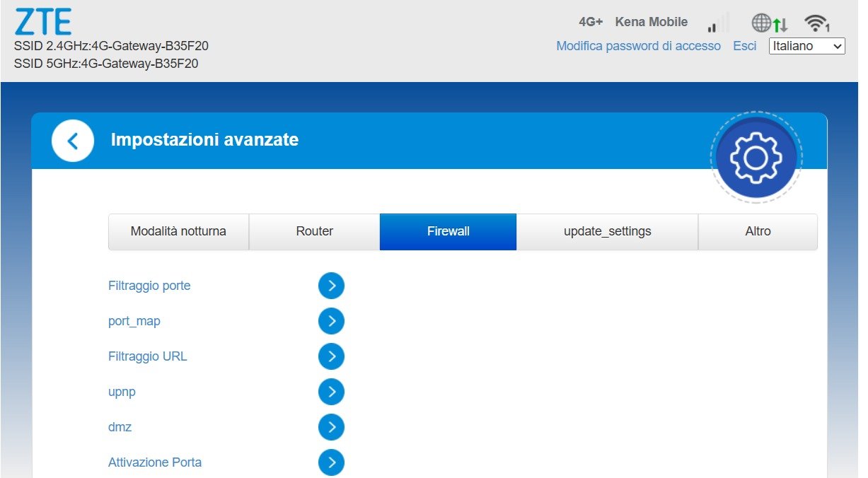Select the update_settings tab
Image resolution: width=868 pixels, height=478 pixels.
[607, 232]
